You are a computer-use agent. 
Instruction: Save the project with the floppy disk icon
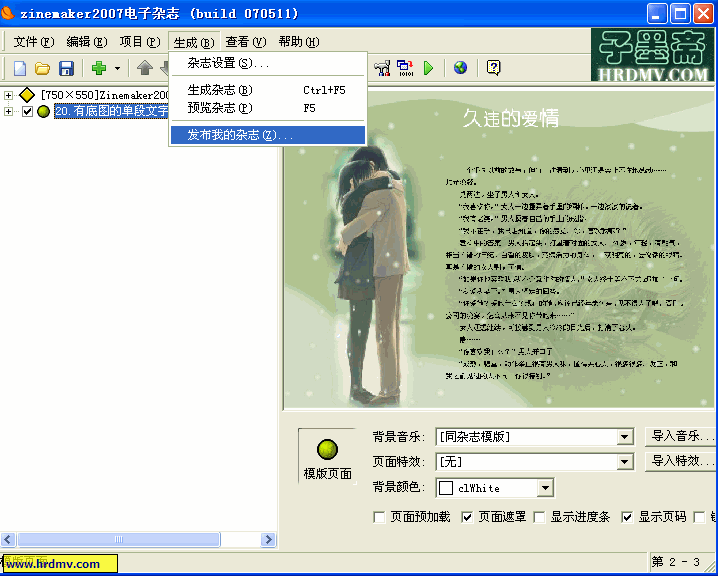66,69
